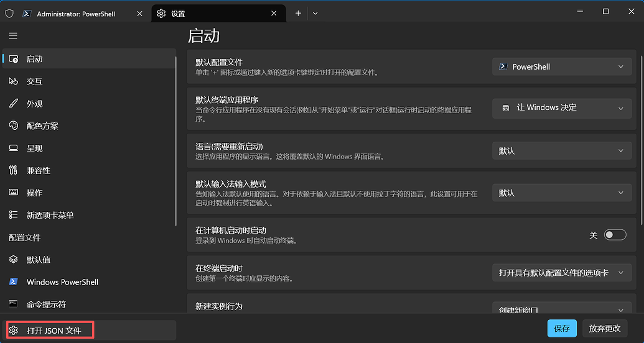Click the gear icon on the 设置 tab
The width and height of the screenshot is (644, 343).
pyautogui.click(x=161, y=14)
